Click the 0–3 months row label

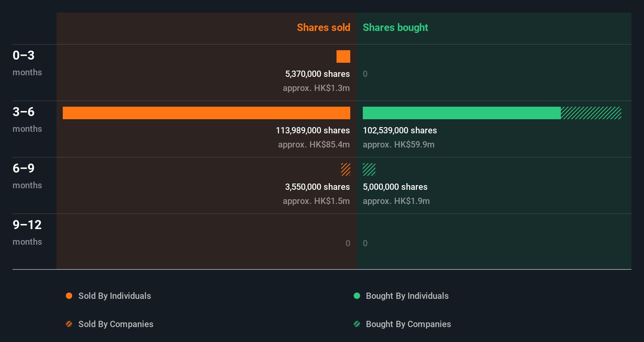coord(27,63)
